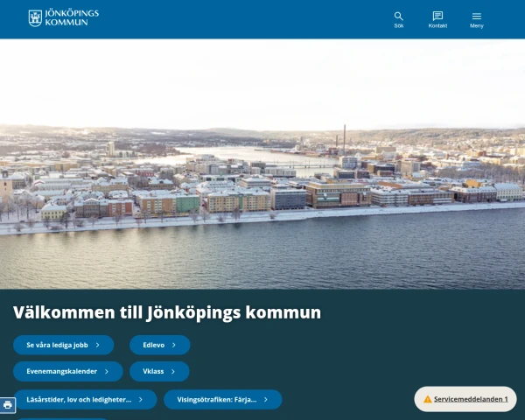Click the arrow on Edlevo button
This screenshot has height=420, width=525.
click(174, 345)
